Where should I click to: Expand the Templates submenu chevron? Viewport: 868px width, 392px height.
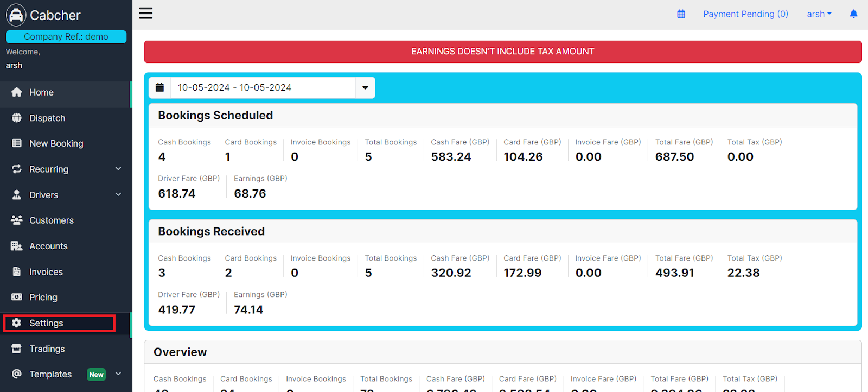pyautogui.click(x=118, y=374)
